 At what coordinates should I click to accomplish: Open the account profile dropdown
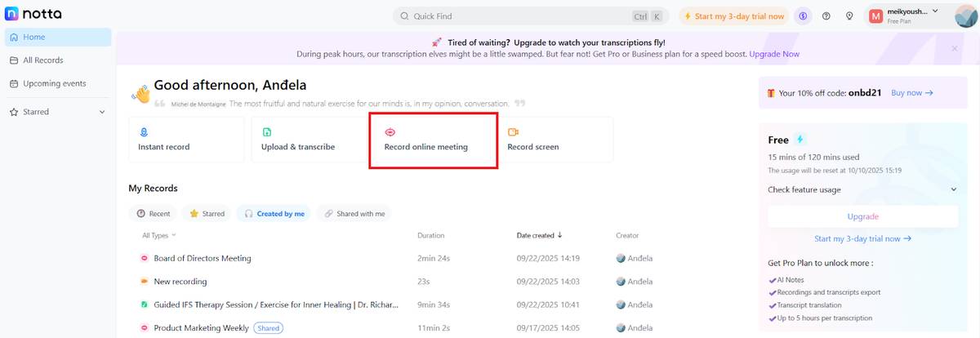click(934, 11)
